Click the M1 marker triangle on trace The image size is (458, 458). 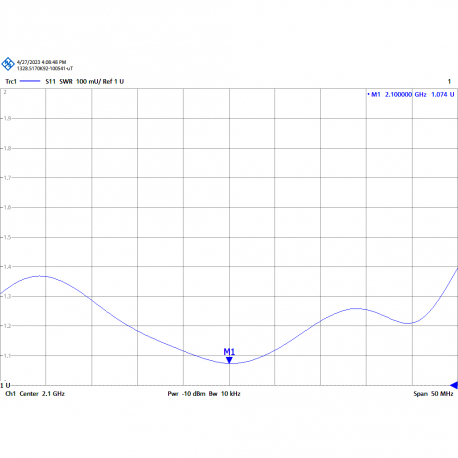(x=229, y=360)
